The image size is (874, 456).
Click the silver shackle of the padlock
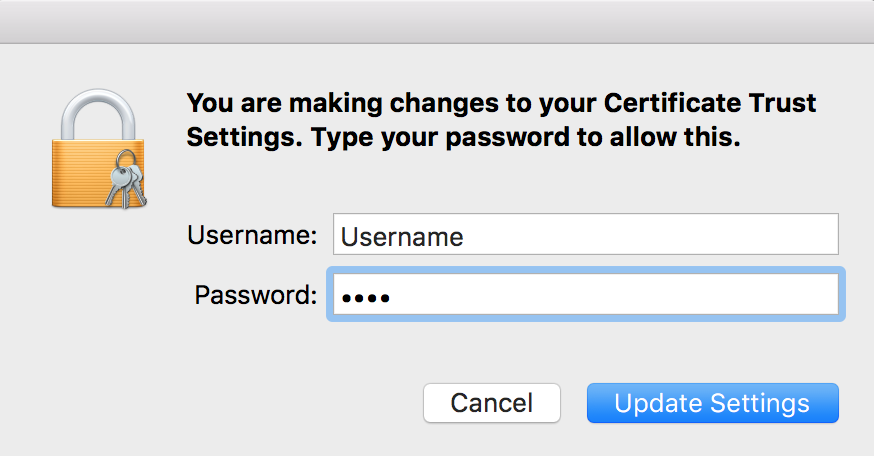point(98,115)
